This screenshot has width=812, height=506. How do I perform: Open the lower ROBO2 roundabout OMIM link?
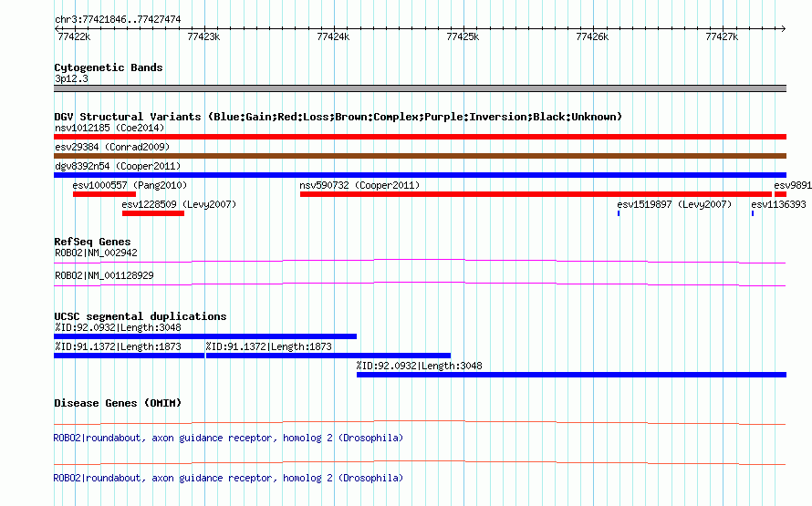click(228, 478)
